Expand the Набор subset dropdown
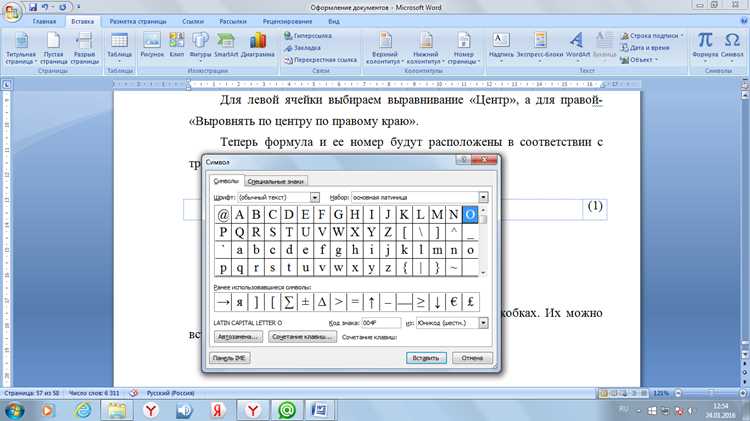This screenshot has width=750, height=421. (x=483, y=197)
